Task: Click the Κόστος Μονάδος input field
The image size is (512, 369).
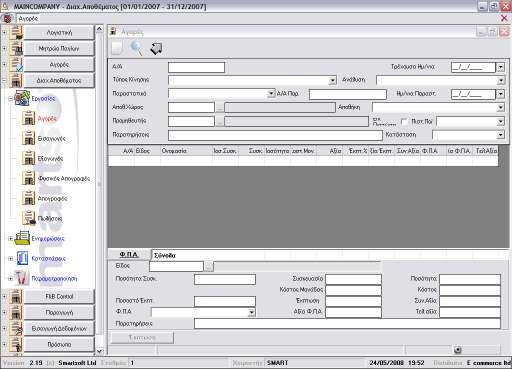Action: coord(353,290)
